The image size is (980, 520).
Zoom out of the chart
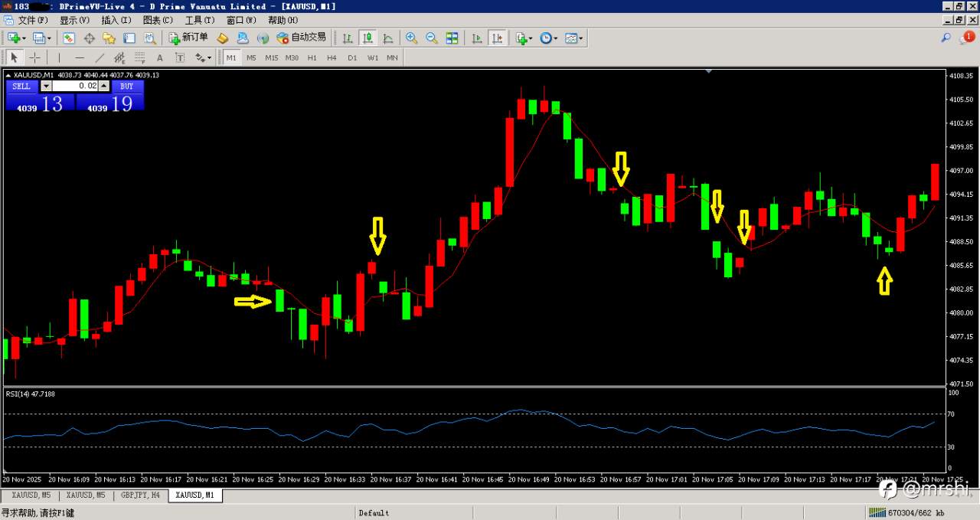(x=432, y=38)
